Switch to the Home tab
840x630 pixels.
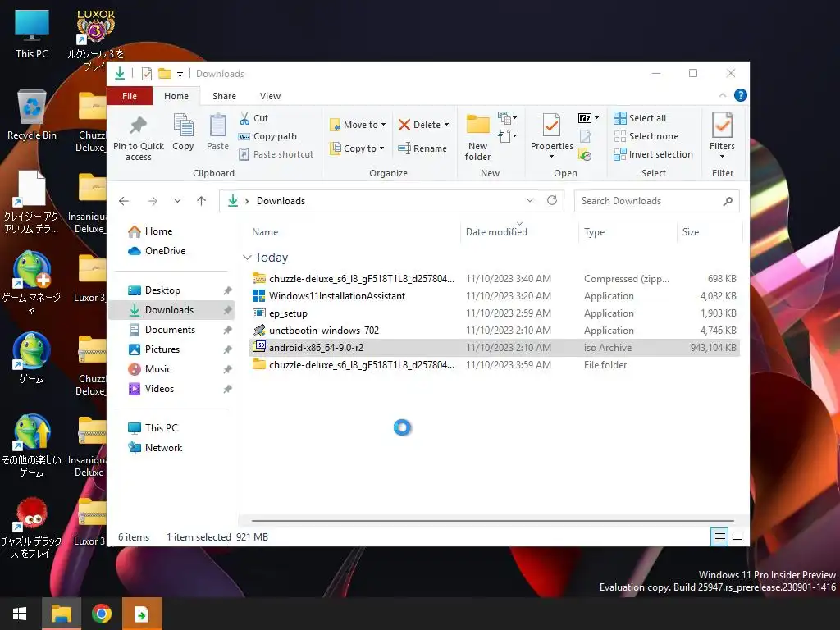click(176, 96)
